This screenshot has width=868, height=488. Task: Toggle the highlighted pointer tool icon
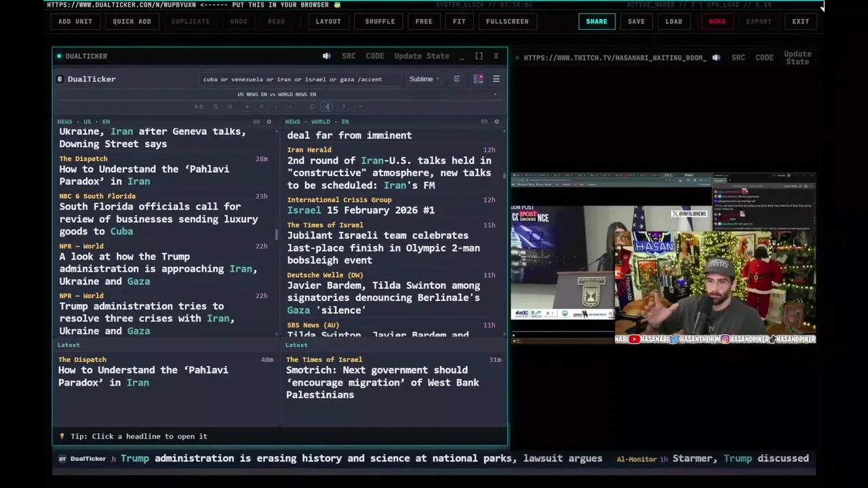327,106
